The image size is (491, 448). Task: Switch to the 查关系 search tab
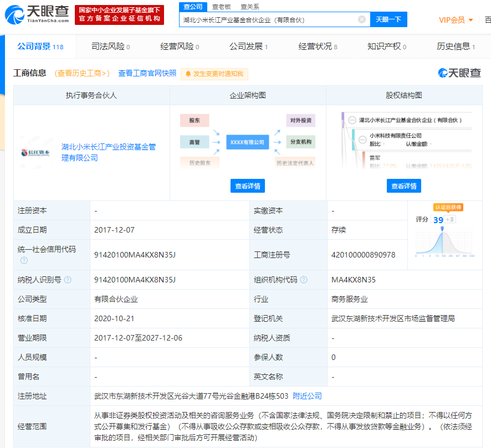click(x=249, y=7)
